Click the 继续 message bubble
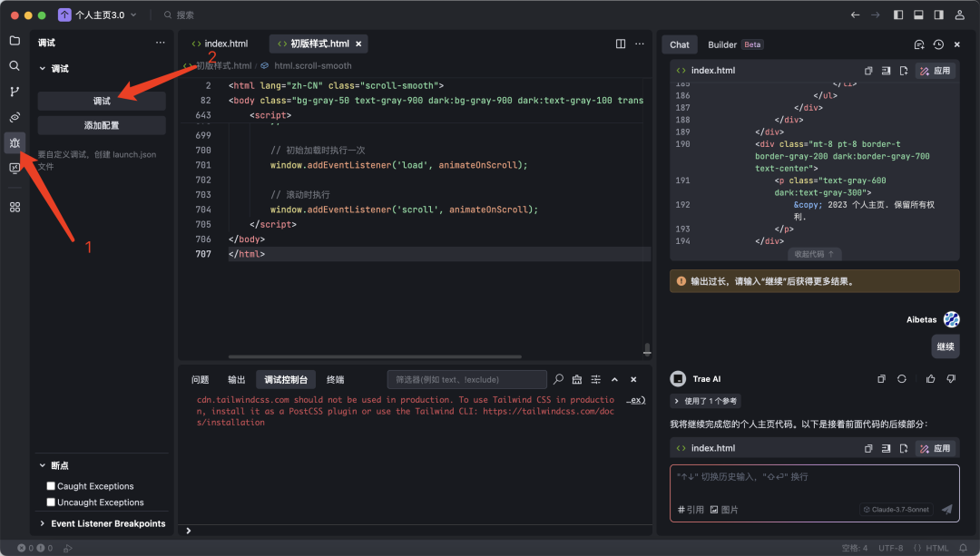This screenshot has width=980, height=556. coord(945,346)
